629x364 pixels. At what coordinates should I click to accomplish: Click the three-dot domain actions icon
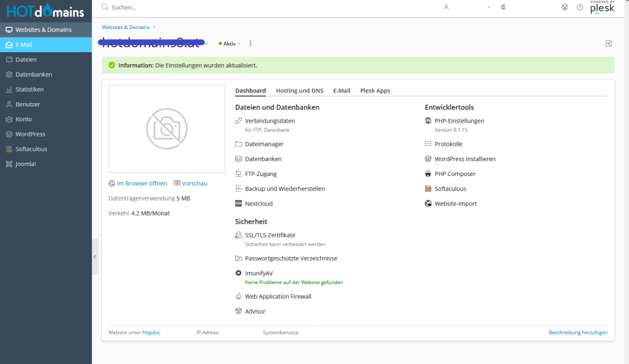point(250,44)
